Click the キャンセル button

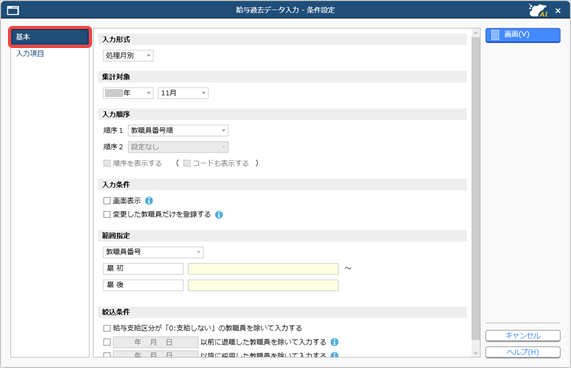click(523, 336)
